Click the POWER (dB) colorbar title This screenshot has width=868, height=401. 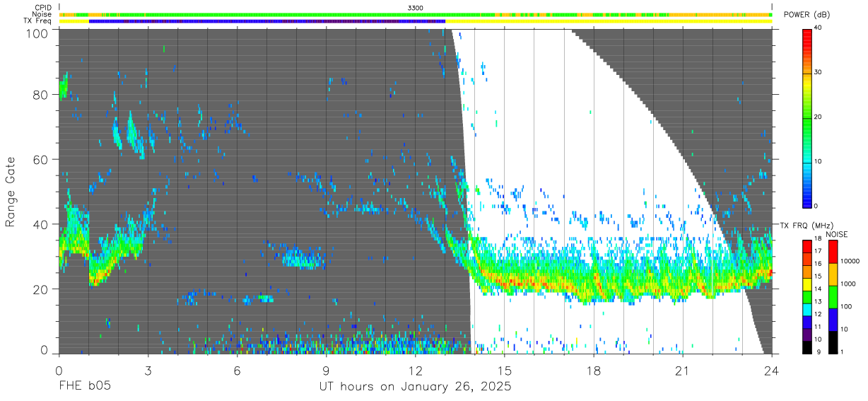click(x=807, y=16)
